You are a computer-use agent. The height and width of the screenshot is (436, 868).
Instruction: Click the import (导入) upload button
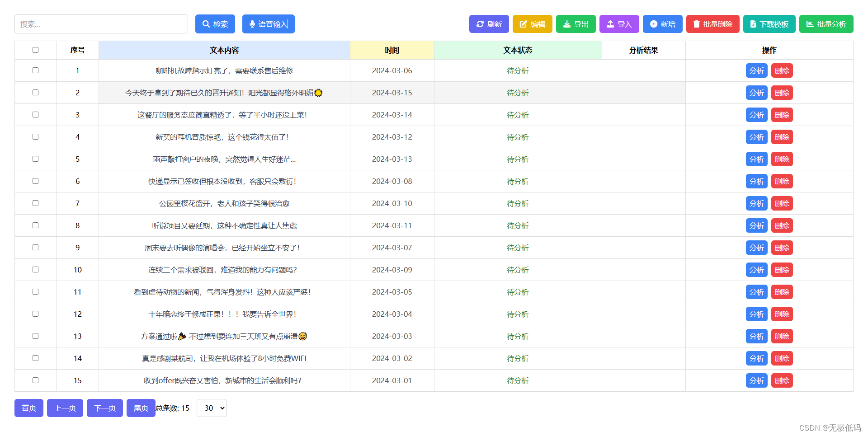[x=619, y=24]
